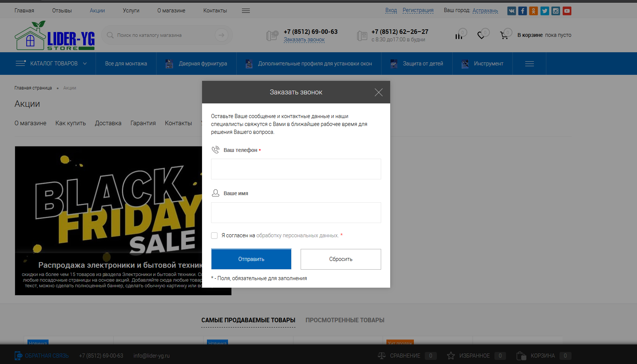This screenshot has width=637, height=364.
Task: Click the catalog search input field
Action: (164, 35)
